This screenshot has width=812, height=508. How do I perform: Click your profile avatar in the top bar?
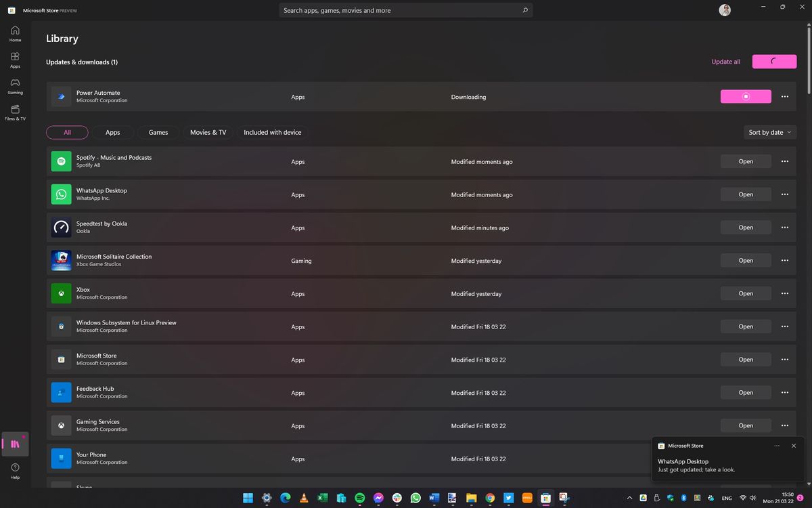click(724, 9)
